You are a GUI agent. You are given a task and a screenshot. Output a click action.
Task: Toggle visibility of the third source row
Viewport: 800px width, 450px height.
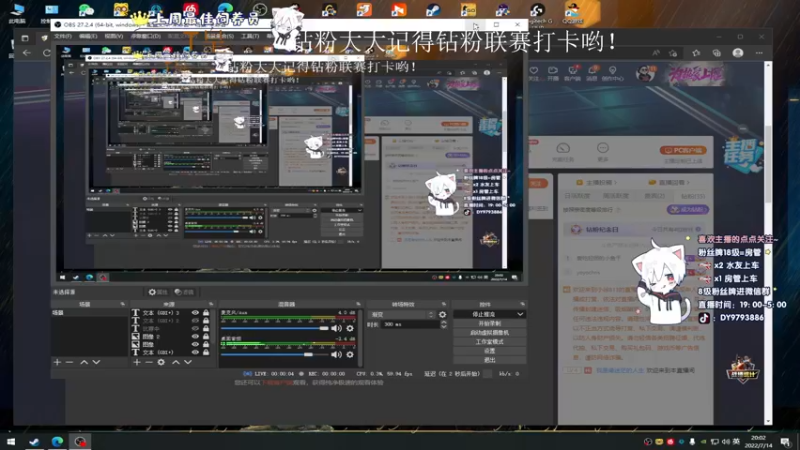(x=195, y=329)
